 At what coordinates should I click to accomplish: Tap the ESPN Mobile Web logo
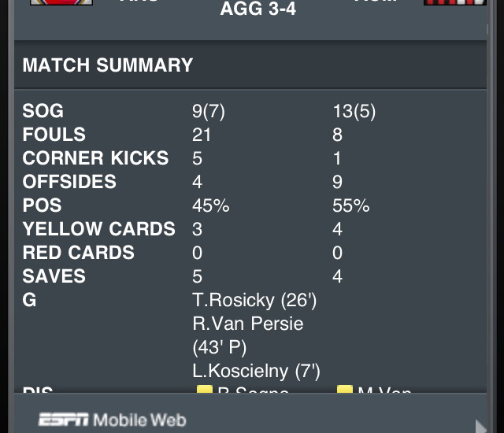(112, 419)
